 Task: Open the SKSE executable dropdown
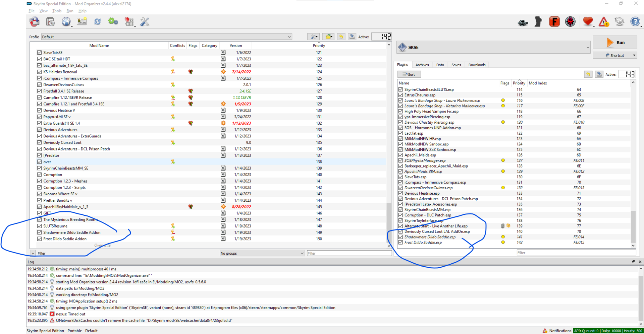493,47
